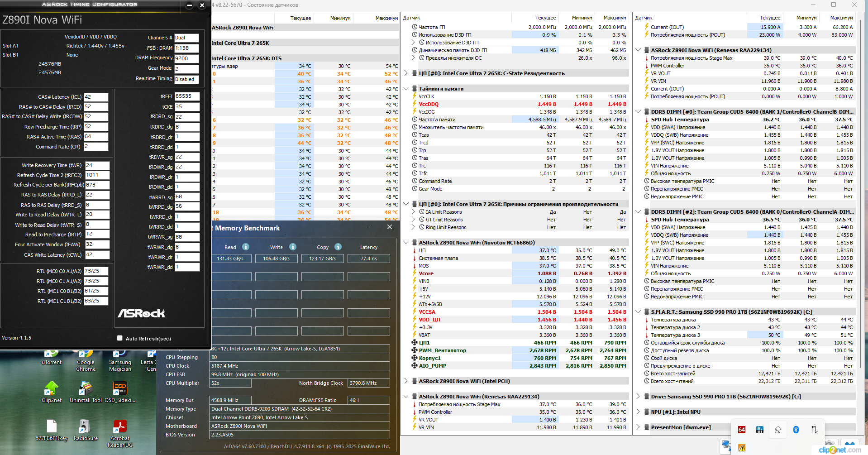Screen dimensions: 868x455
Task: Expand Drive: Samsung SSD 990 PRO group
Action: tap(638, 397)
